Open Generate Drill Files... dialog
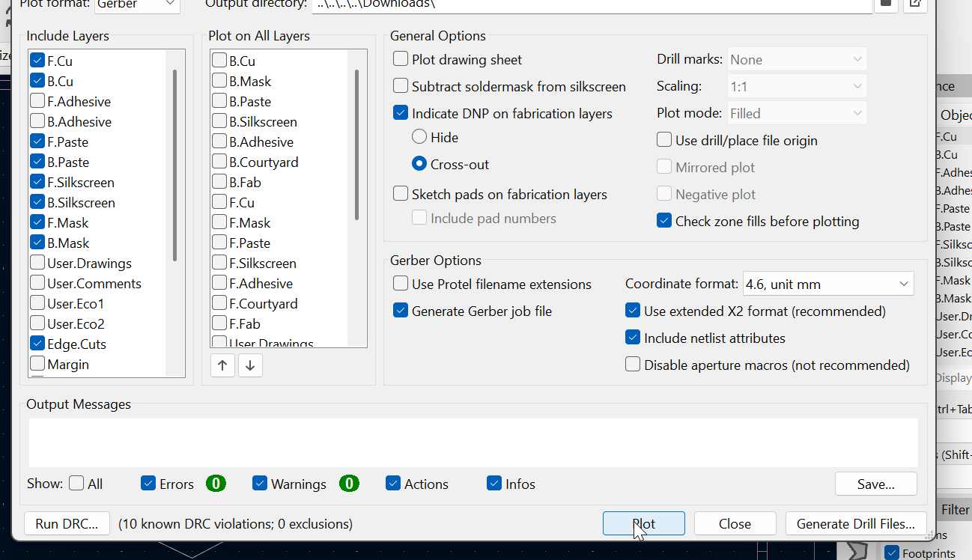 856,523
